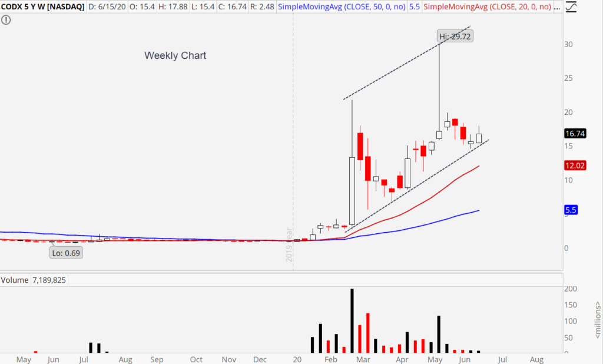This screenshot has height=364, width=603.
Task: Click the Sep label on the time axis
Action: pos(157,359)
